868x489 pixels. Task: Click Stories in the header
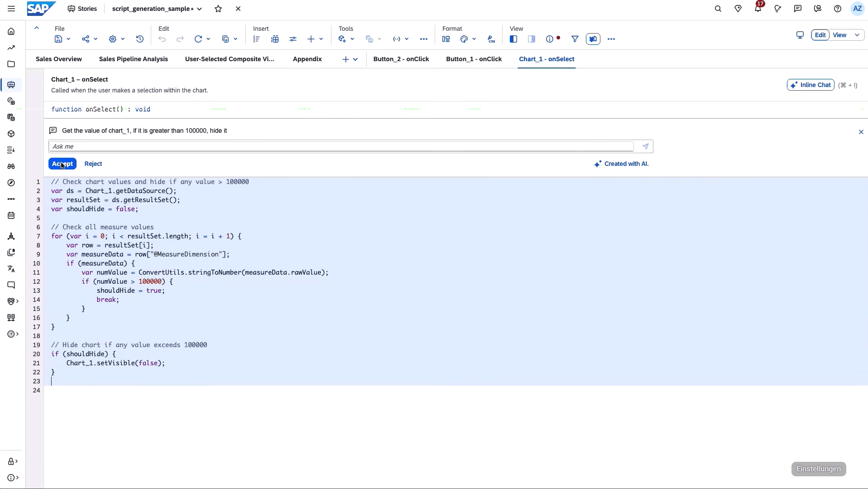point(82,9)
